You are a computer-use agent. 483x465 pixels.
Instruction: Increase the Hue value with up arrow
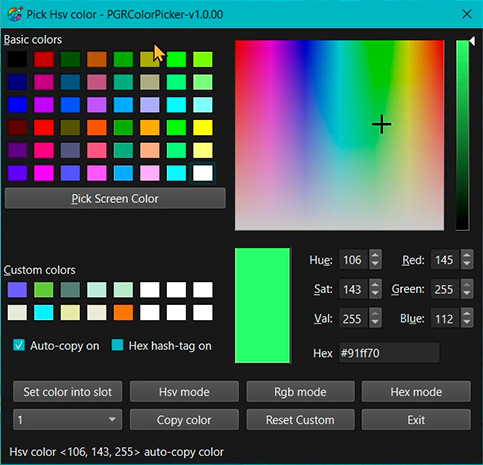(375, 255)
